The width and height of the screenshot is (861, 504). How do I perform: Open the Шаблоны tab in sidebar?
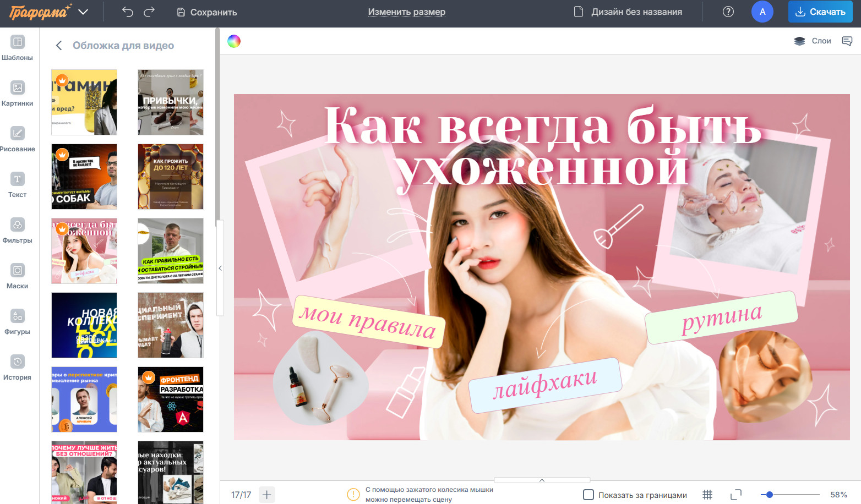point(17,48)
